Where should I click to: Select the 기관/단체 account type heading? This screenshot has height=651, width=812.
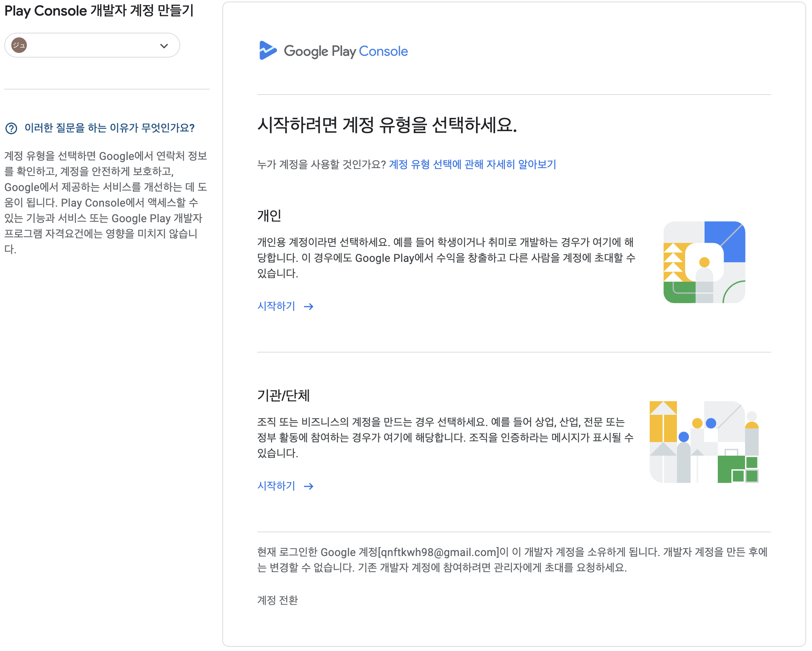click(x=283, y=395)
